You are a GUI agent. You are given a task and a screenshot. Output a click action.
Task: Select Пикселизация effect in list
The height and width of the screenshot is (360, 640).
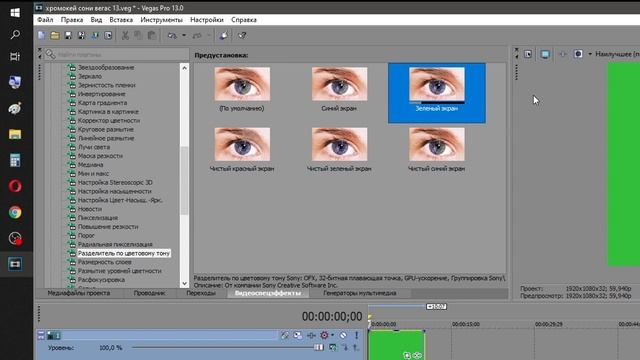98,218
